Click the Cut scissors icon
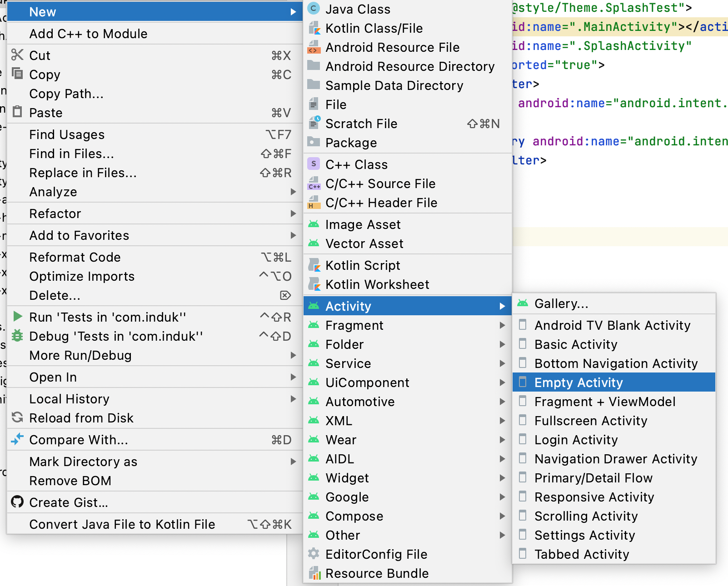Image resolution: width=728 pixels, height=586 pixels. [17, 55]
